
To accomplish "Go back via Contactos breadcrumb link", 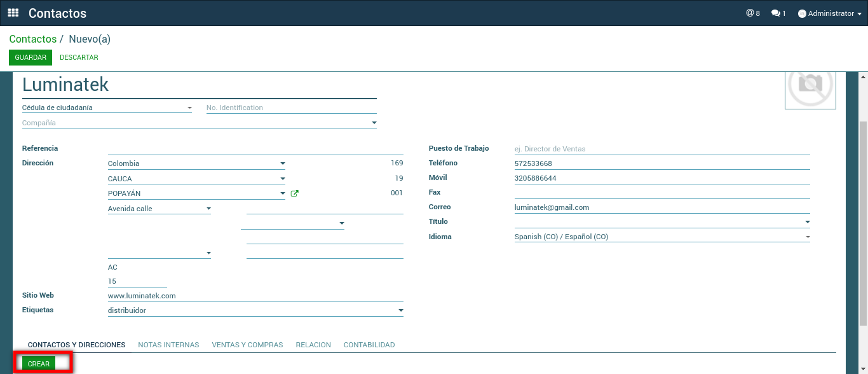I will tap(32, 39).
